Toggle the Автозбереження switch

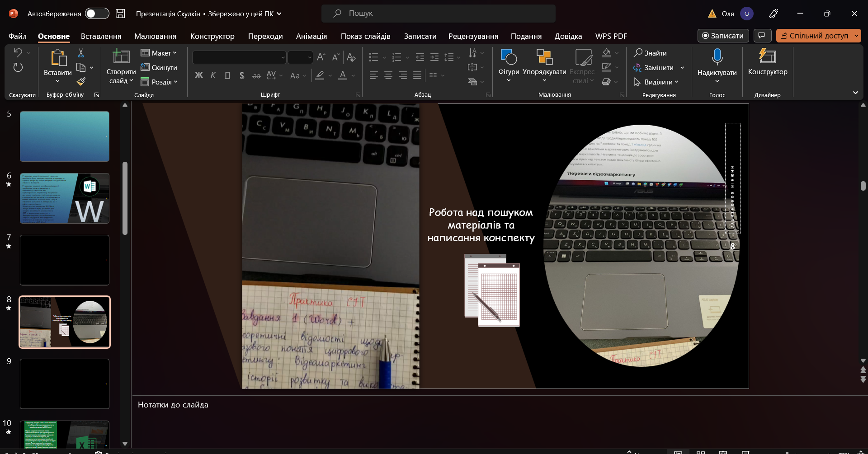[97, 14]
